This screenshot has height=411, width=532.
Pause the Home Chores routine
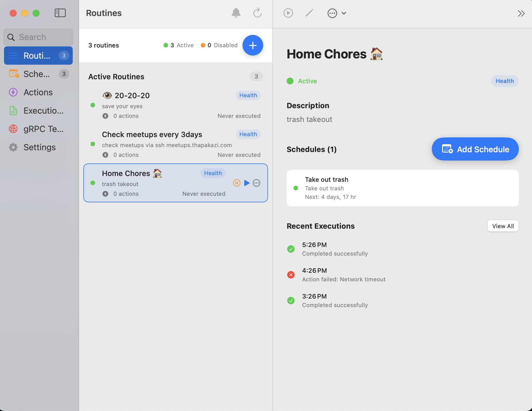tap(237, 183)
